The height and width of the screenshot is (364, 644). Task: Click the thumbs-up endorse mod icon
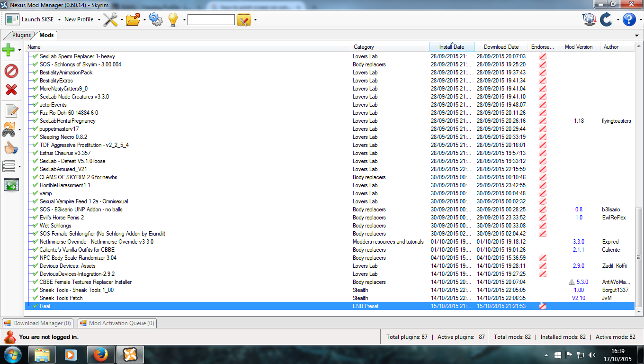(11, 148)
